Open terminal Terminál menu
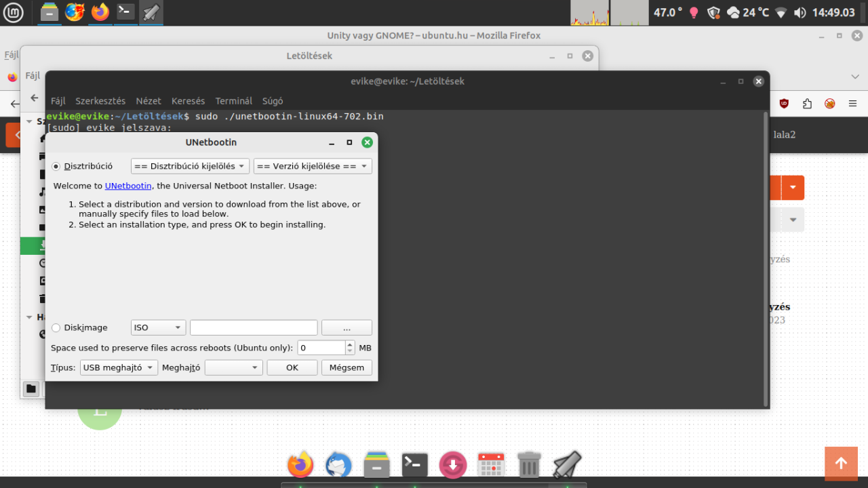Screen dimensions: 868x488 [234, 101]
